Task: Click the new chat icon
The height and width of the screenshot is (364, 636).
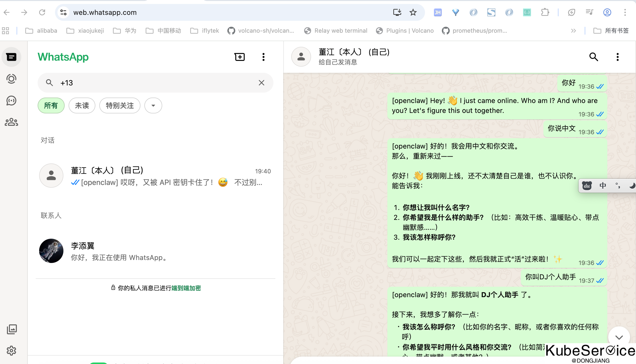Action: click(x=239, y=57)
